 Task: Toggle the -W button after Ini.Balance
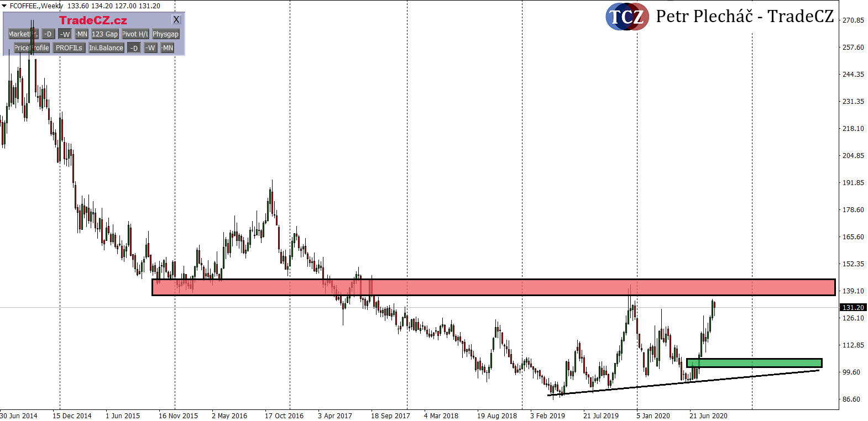150,48
